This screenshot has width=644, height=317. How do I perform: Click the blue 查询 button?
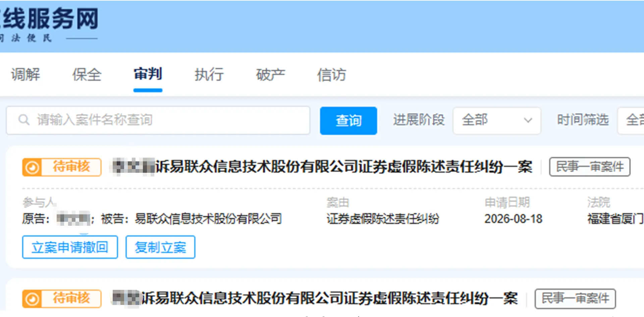[x=348, y=120]
